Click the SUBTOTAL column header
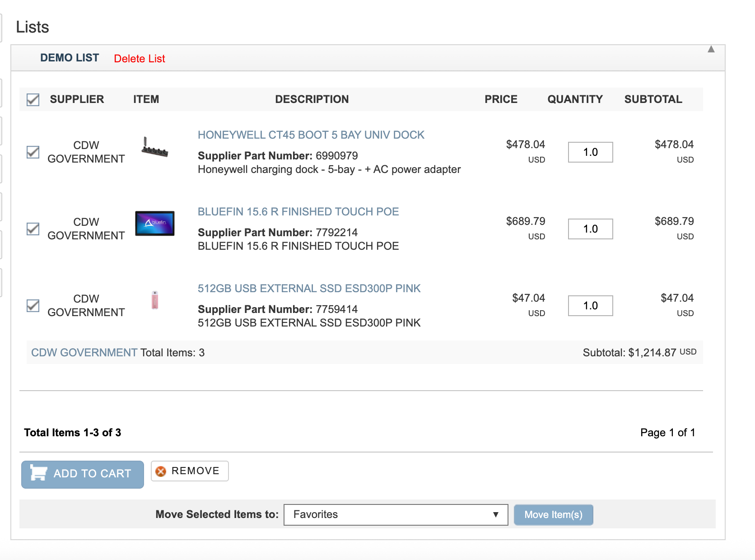The width and height of the screenshot is (755, 560). coord(653,99)
